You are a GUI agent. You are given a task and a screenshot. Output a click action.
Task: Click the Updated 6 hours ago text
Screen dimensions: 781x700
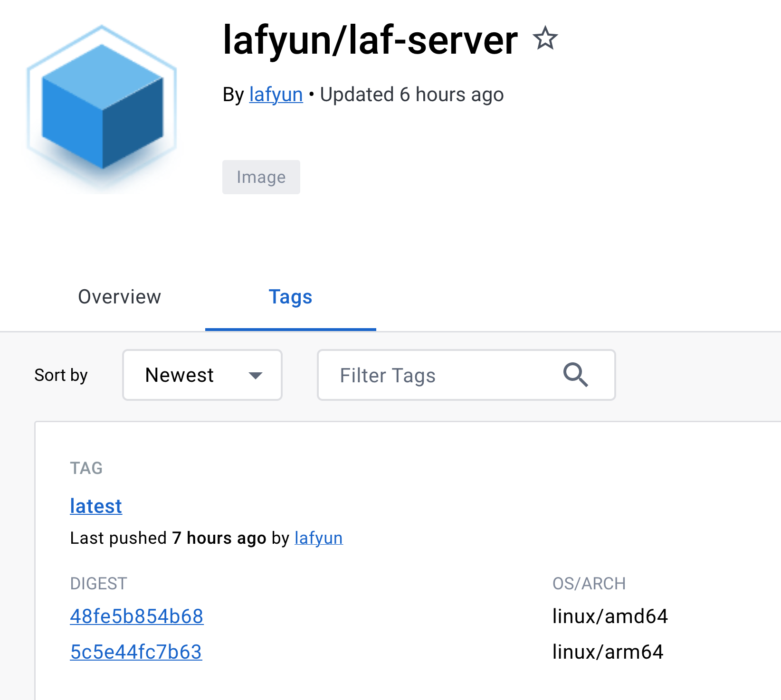click(411, 94)
